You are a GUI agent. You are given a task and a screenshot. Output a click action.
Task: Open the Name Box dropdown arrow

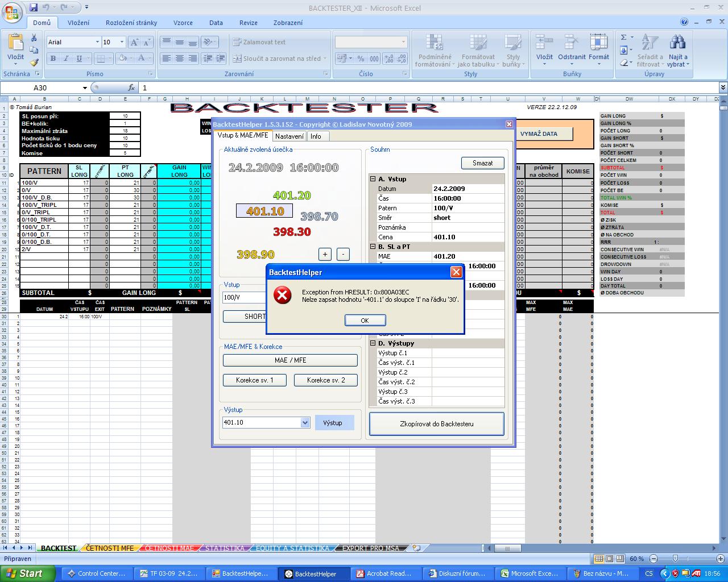pyautogui.click(x=85, y=88)
